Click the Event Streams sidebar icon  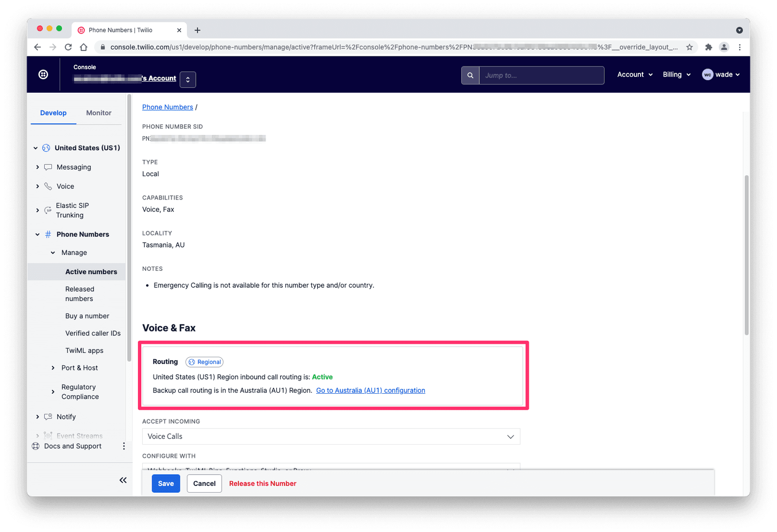(47, 435)
